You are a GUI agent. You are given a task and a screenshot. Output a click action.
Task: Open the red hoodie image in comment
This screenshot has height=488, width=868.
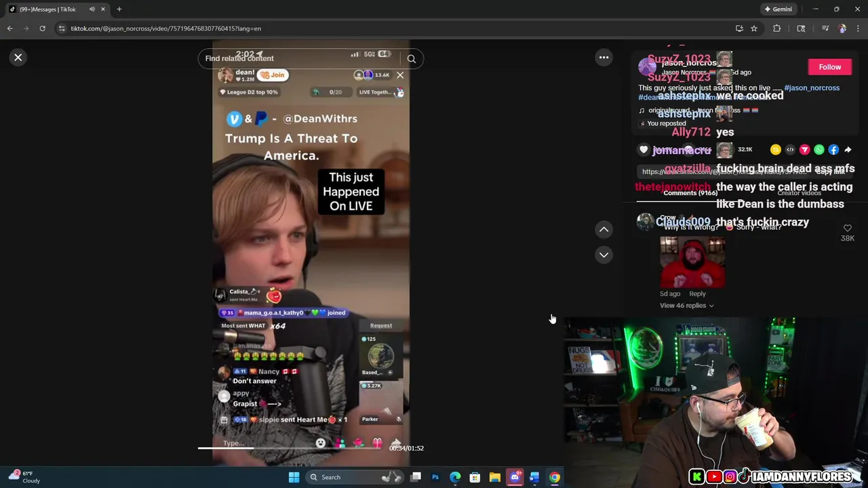[x=692, y=261]
